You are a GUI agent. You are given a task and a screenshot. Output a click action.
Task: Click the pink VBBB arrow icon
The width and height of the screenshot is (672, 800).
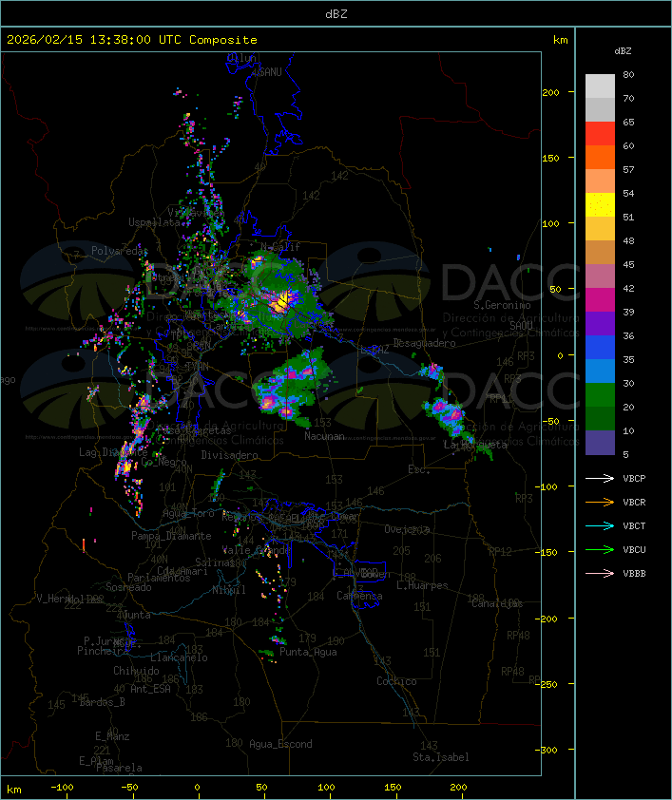click(600, 574)
